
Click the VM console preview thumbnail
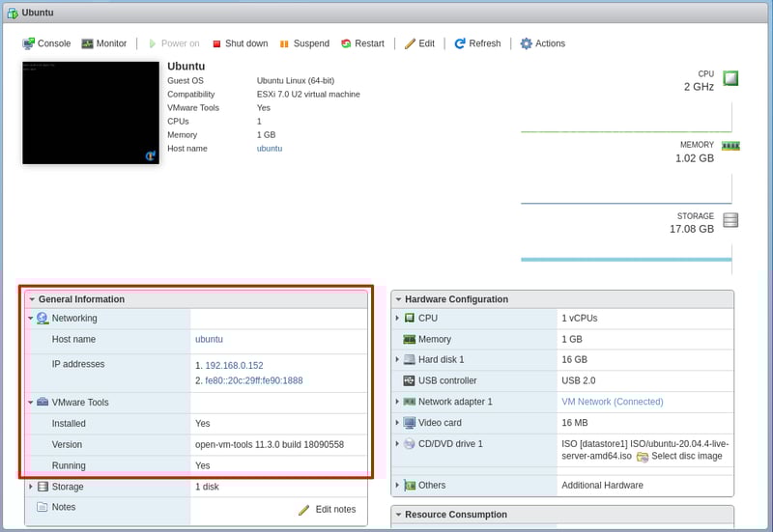click(91, 113)
